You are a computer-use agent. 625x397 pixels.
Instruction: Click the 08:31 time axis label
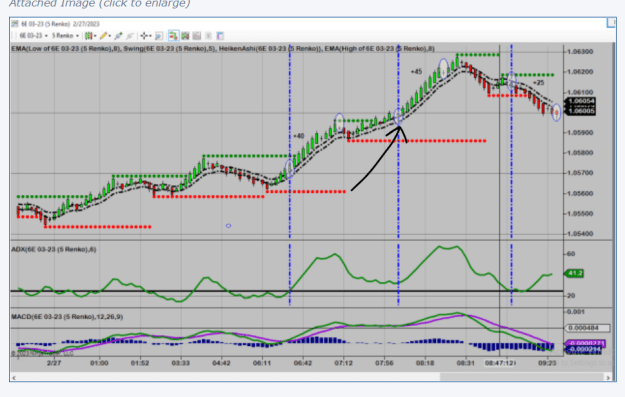[x=466, y=363]
